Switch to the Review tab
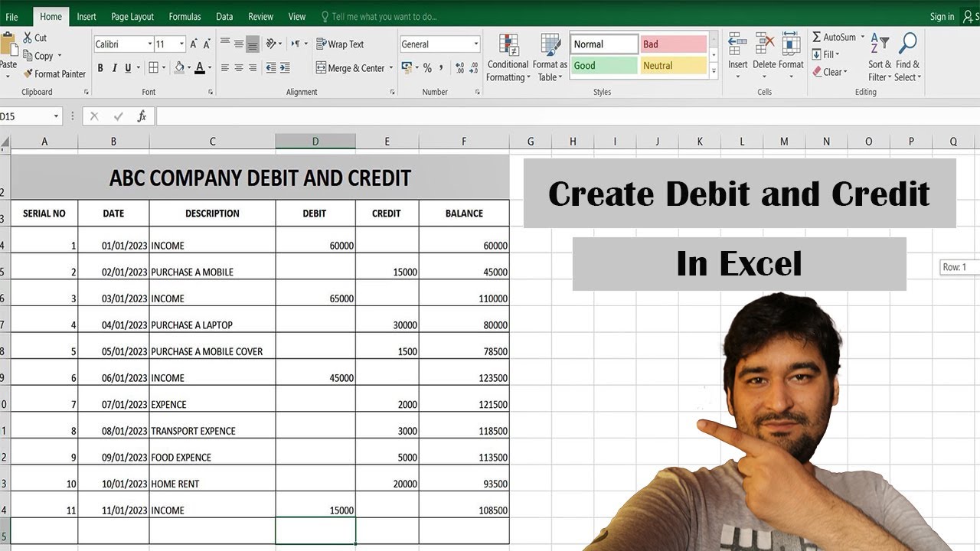Screen dimensions: 980x551 [260, 17]
